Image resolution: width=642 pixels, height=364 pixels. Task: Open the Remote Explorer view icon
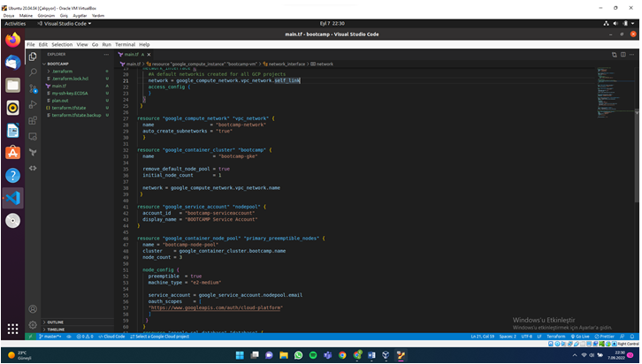(x=33, y=137)
